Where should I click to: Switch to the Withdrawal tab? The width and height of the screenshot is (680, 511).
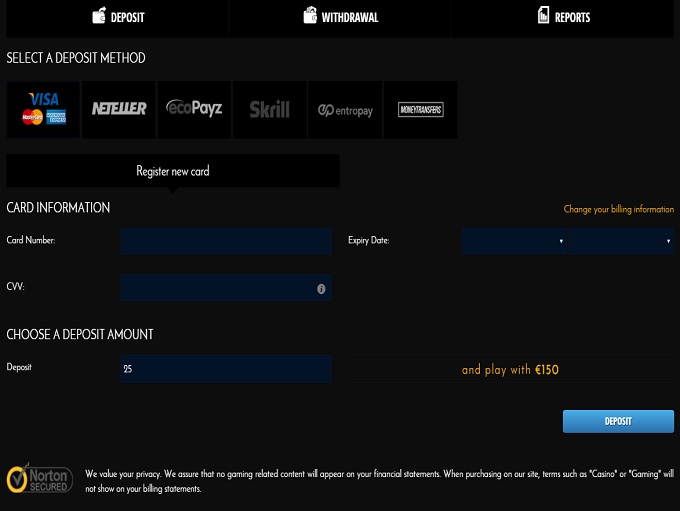coord(340,17)
